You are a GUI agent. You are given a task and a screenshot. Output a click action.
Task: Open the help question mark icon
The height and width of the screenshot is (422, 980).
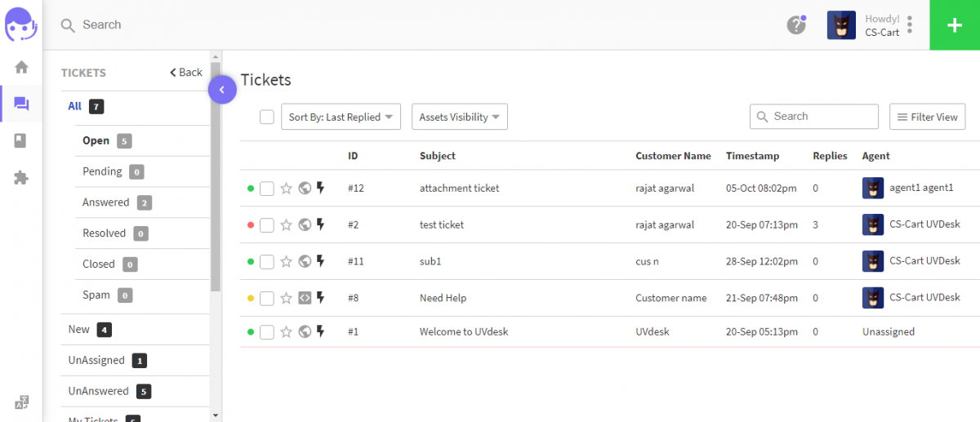[796, 24]
